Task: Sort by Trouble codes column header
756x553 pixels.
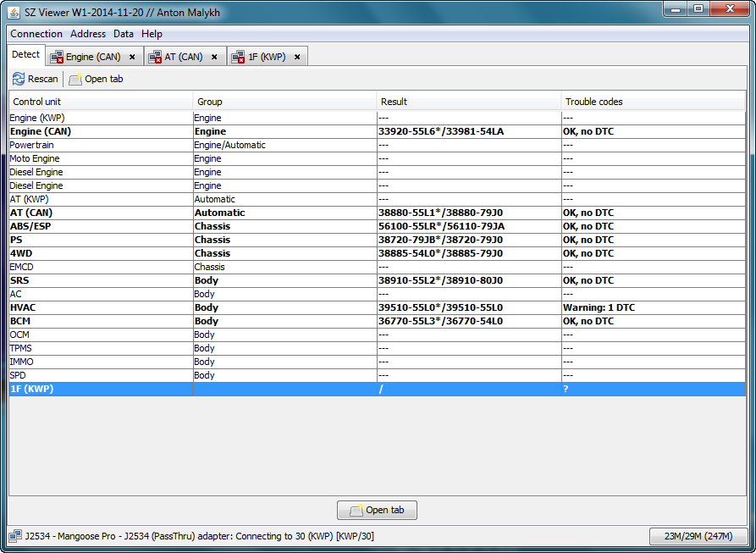Action: pyautogui.click(x=652, y=102)
